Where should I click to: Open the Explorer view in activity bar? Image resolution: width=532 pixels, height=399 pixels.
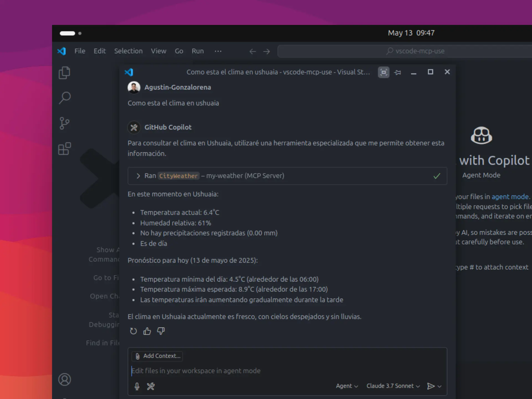pos(65,73)
